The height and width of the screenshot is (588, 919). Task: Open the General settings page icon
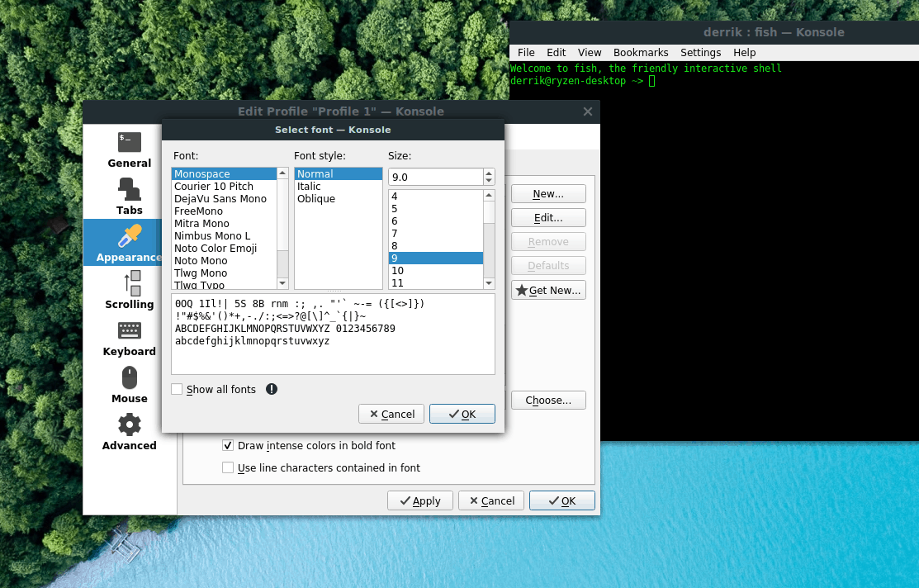[x=129, y=142]
